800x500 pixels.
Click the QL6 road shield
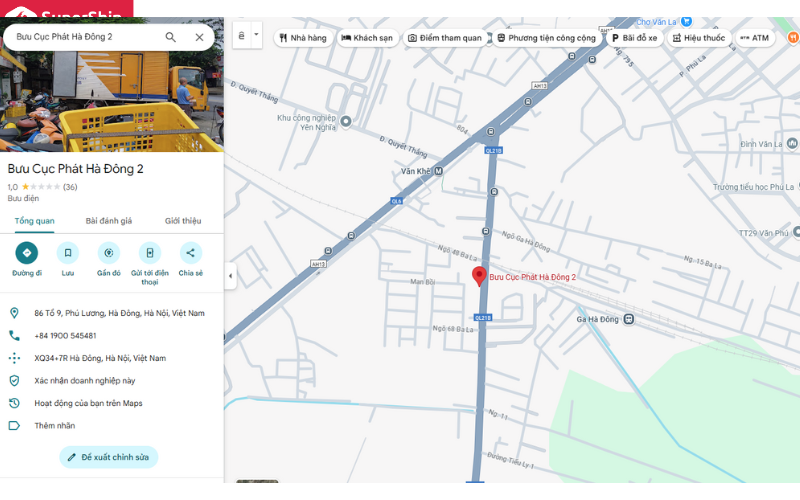tap(396, 201)
